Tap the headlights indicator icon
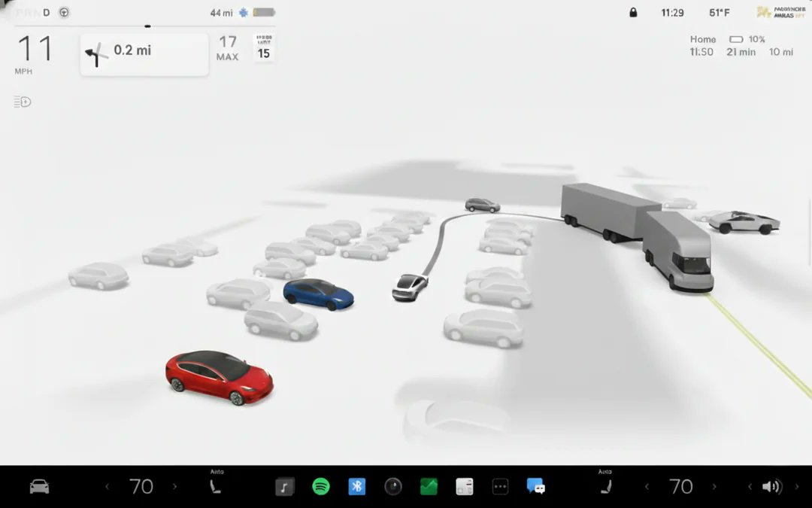This screenshot has height=508, width=812. [23, 102]
